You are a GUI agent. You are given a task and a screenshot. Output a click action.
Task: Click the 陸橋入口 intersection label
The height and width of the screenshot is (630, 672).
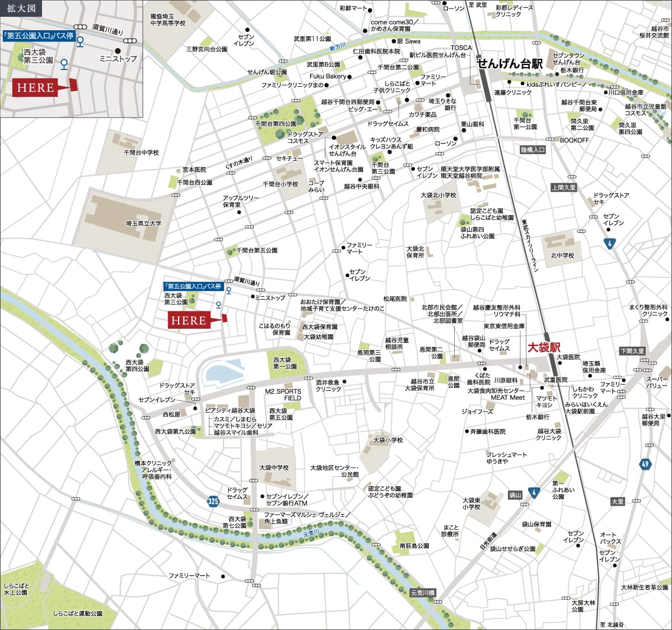pyautogui.click(x=532, y=150)
